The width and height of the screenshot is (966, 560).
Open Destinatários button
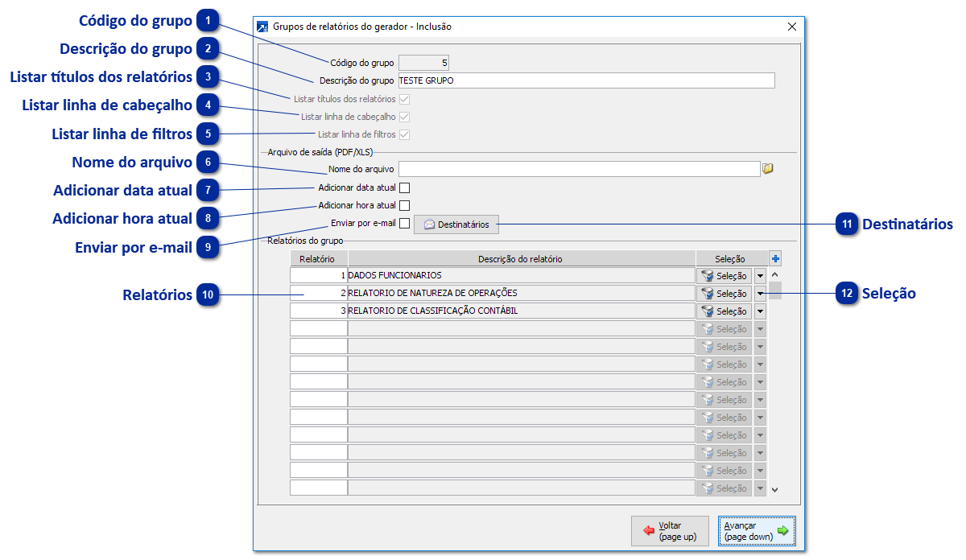[x=456, y=224]
